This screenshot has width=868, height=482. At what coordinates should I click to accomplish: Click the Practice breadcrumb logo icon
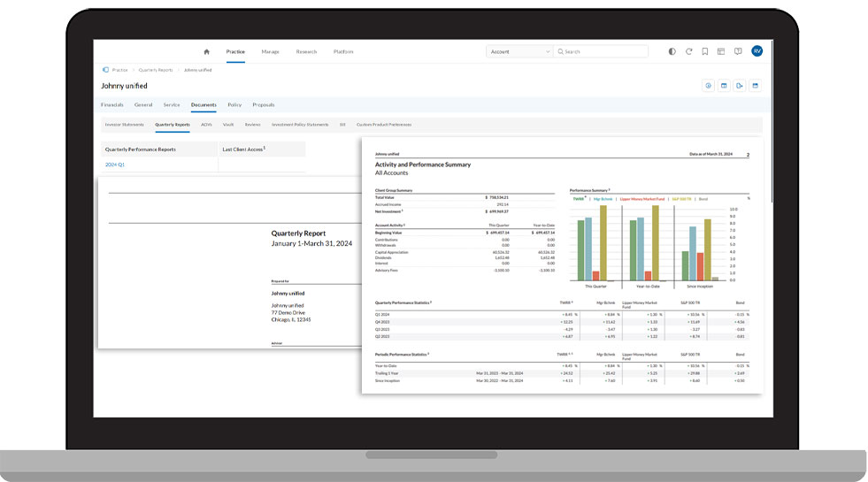pyautogui.click(x=105, y=69)
